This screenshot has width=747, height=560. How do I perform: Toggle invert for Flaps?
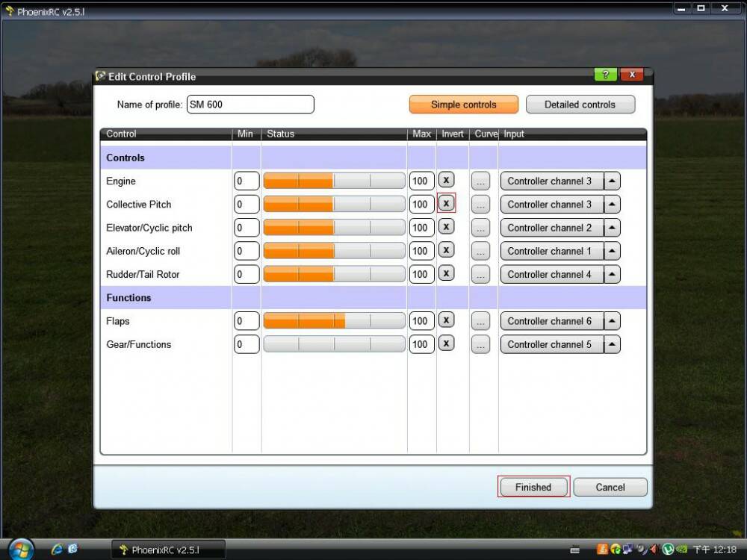(x=446, y=320)
